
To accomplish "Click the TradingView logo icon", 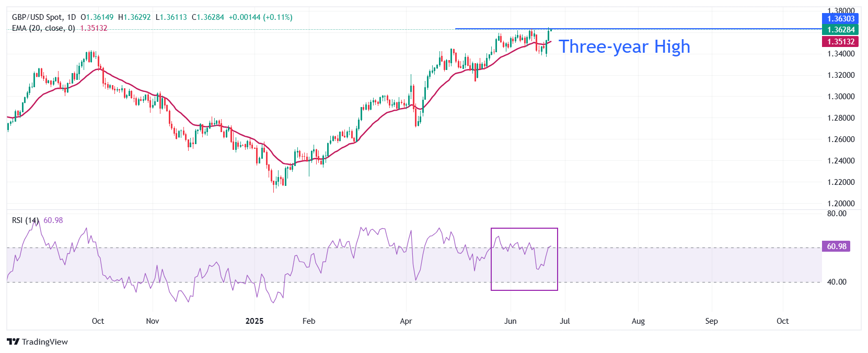I will point(13,342).
